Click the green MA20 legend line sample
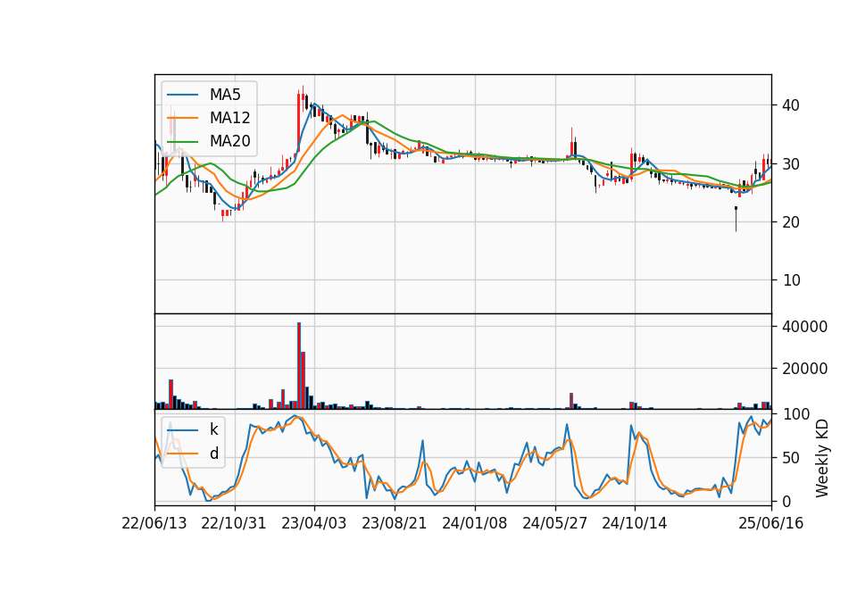857x616 pixels. (182, 141)
